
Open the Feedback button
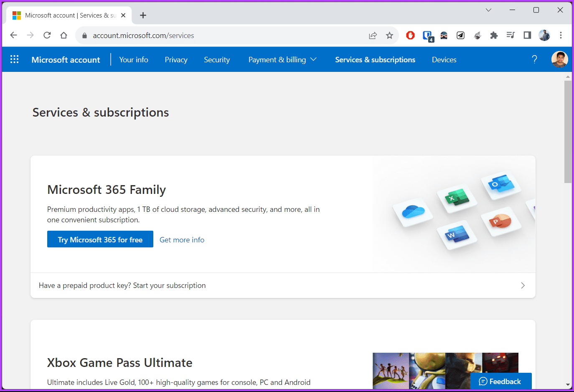pos(501,381)
